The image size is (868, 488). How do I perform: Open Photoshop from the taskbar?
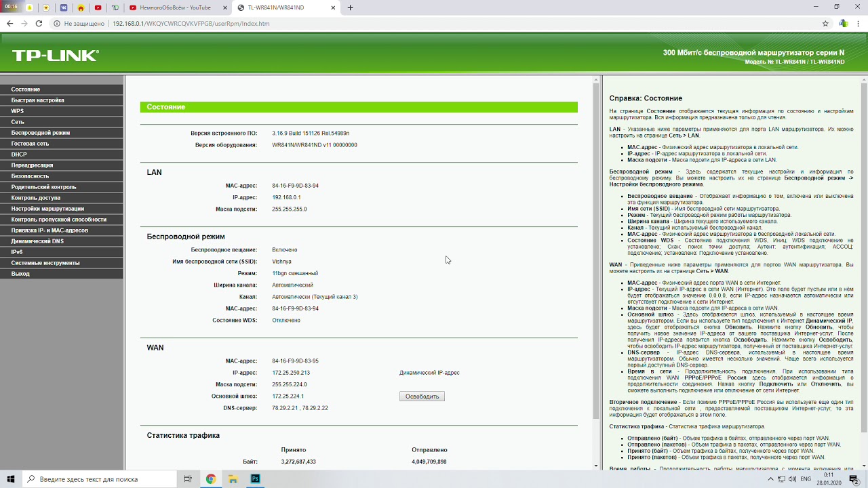(255, 479)
